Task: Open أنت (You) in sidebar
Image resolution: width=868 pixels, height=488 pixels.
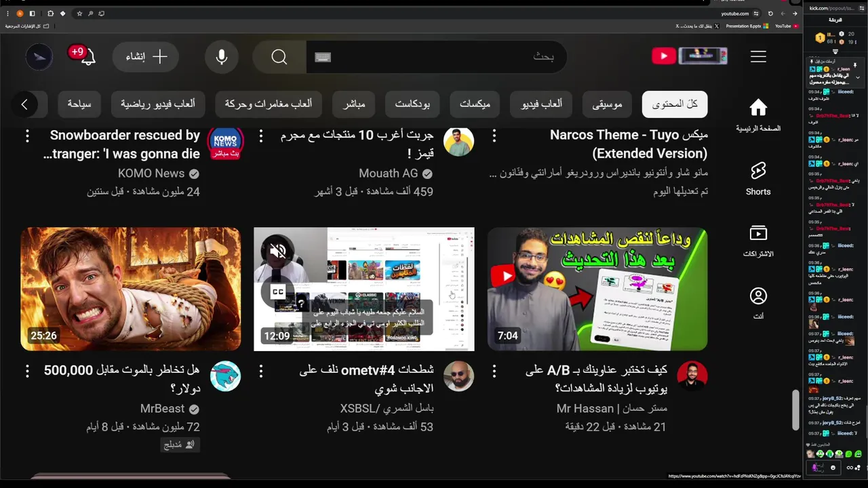Action: tap(758, 303)
